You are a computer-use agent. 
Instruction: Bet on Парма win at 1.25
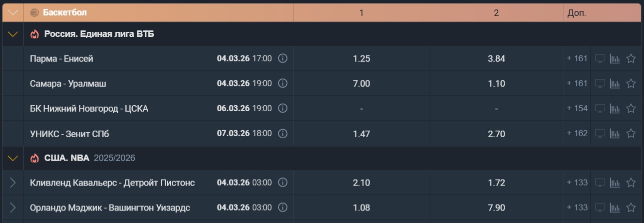pos(361,58)
